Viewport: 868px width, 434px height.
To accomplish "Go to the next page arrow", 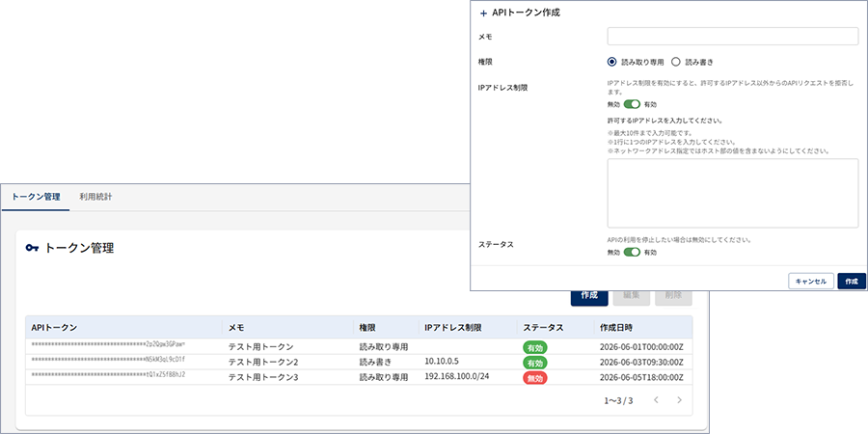I will coord(680,399).
